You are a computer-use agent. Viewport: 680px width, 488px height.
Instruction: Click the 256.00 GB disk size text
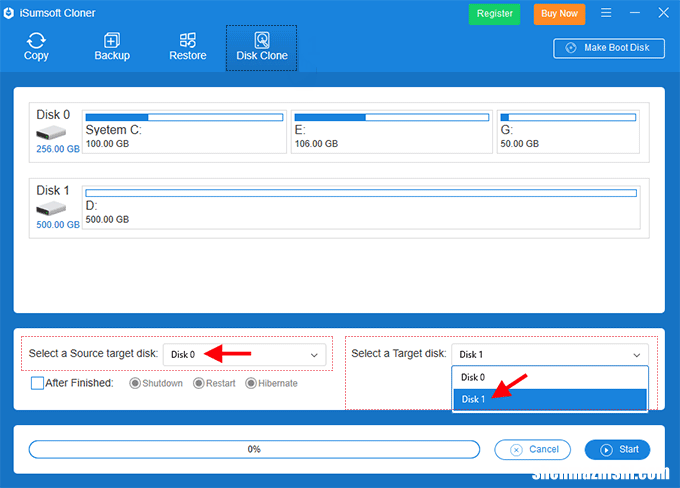[58, 149]
